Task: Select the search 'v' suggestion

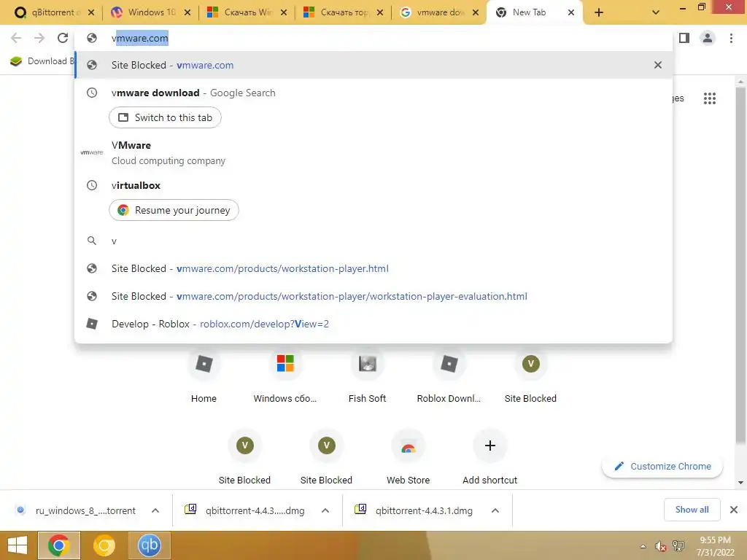Action: (x=373, y=241)
